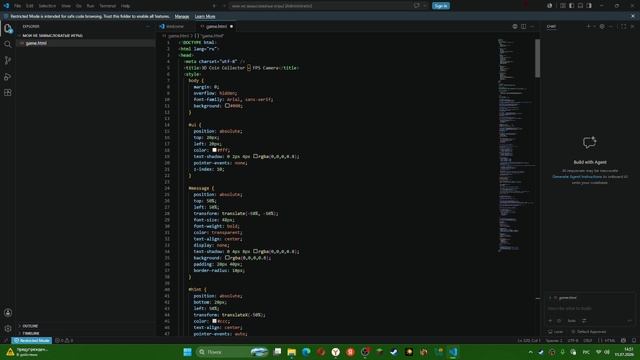Open the Selection menu
The image size is (640, 360).
click(47, 6)
